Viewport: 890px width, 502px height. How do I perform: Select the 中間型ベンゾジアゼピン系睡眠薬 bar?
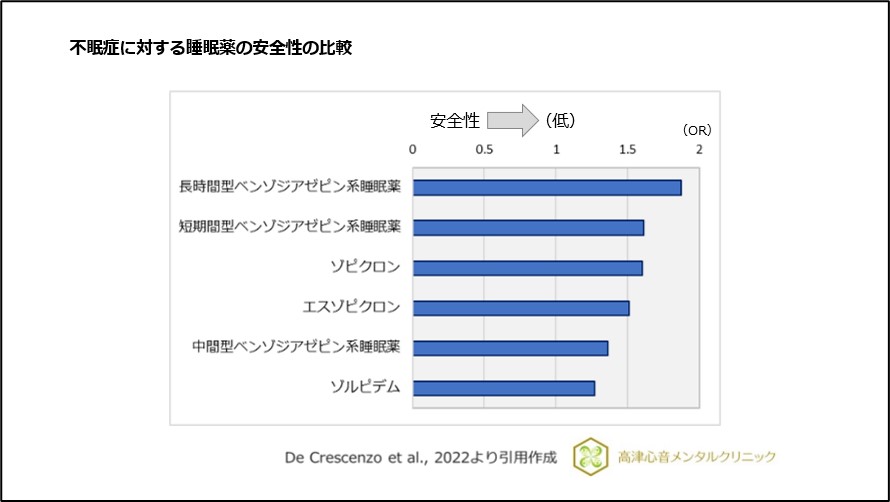pyautogui.click(x=510, y=347)
